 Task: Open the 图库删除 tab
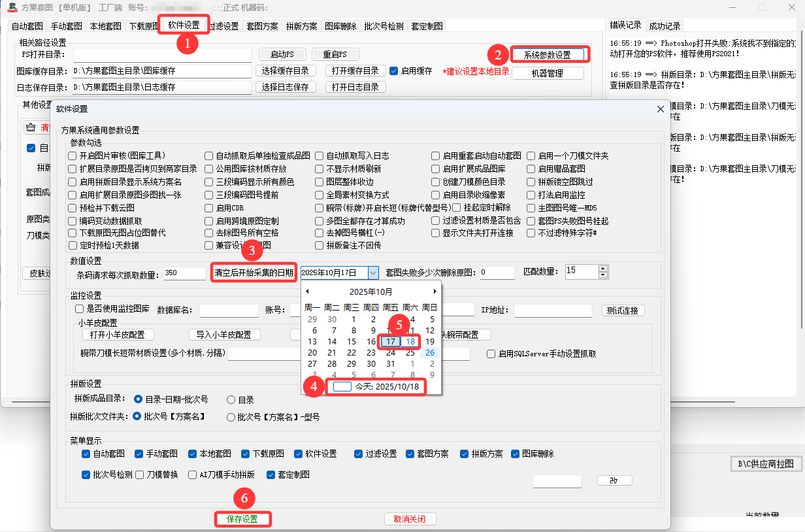340,26
